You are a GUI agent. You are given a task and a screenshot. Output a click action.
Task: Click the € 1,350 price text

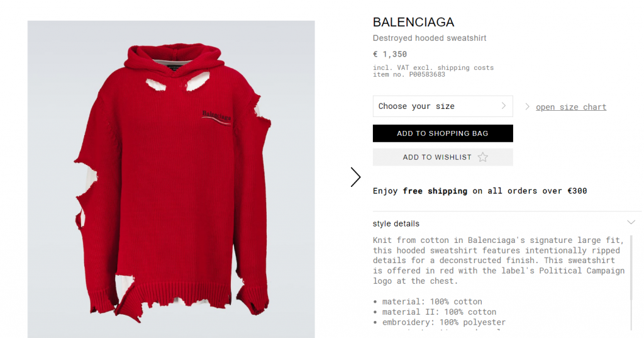[390, 54]
